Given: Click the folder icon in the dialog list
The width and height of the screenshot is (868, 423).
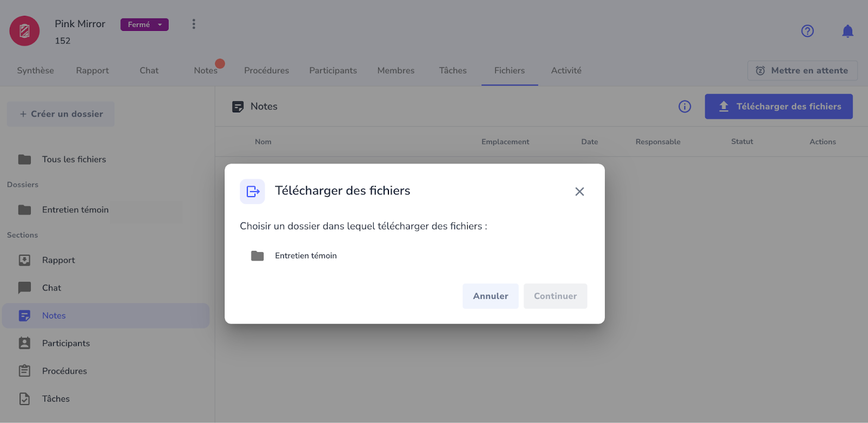Looking at the screenshot, I should point(257,256).
